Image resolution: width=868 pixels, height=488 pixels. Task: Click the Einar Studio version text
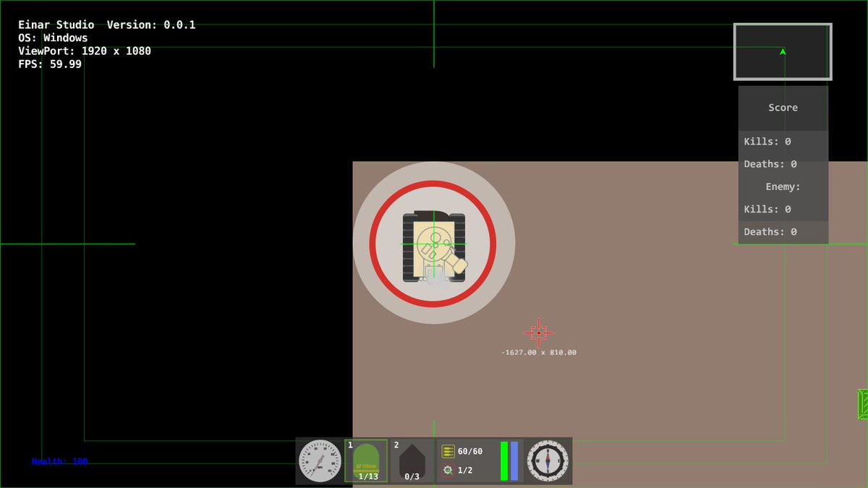[107, 25]
